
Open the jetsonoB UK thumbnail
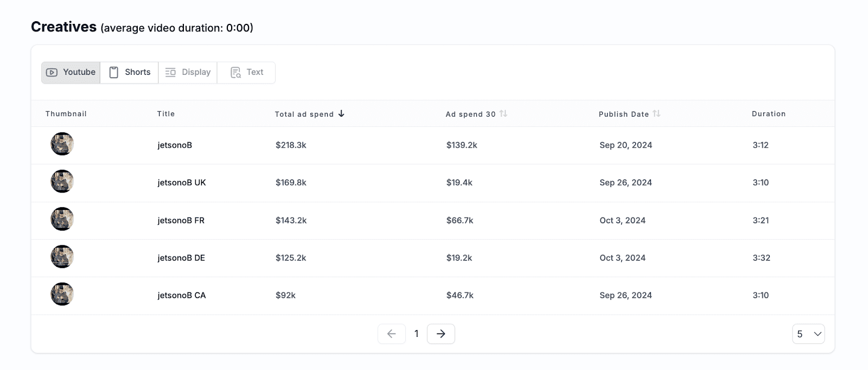point(62,182)
